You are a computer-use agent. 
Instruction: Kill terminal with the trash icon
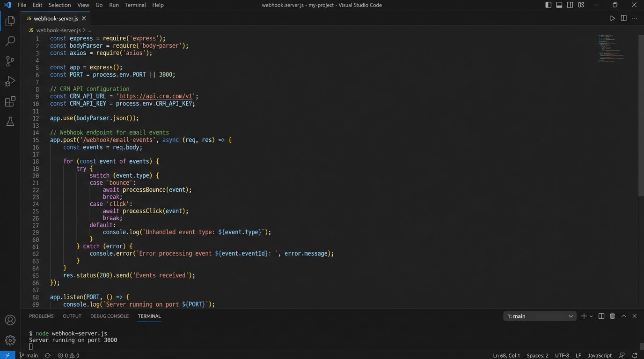click(612, 316)
